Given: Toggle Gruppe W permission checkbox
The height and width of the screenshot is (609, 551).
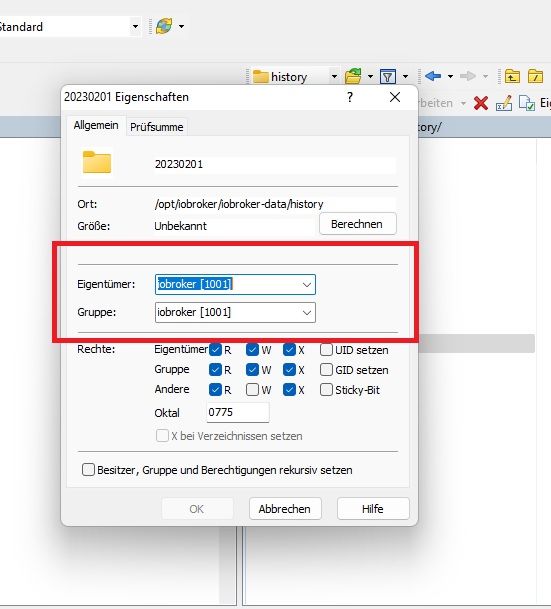Looking at the screenshot, I should pyautogui.click(x=252, y=370).
